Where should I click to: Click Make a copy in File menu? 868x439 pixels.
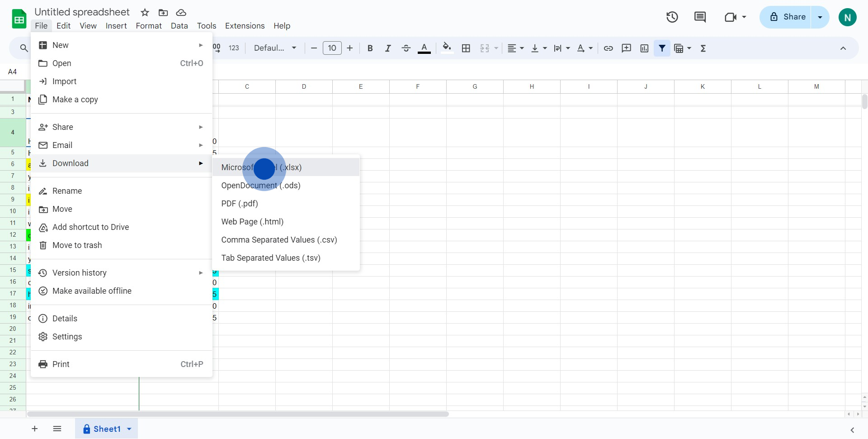[x=75, y=100]
